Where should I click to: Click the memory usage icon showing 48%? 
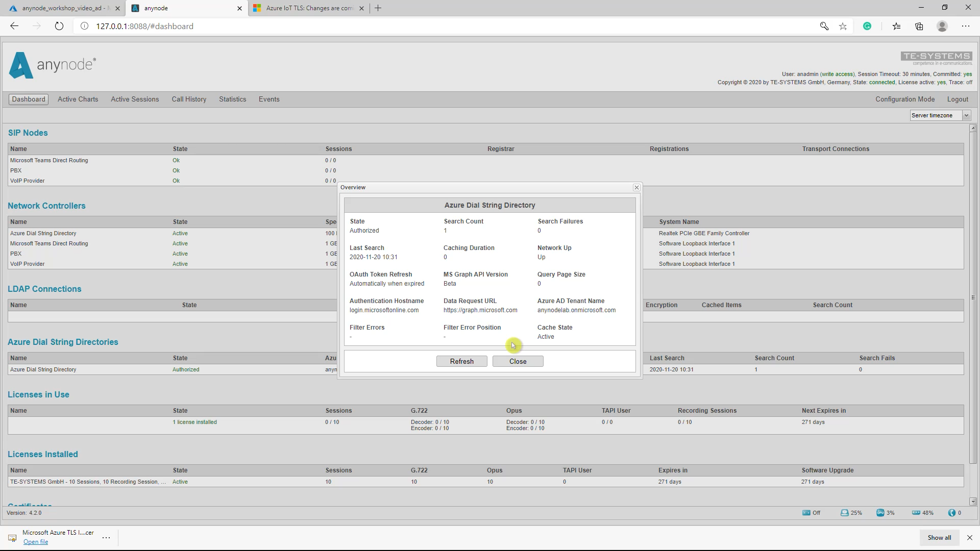(916, 513)
